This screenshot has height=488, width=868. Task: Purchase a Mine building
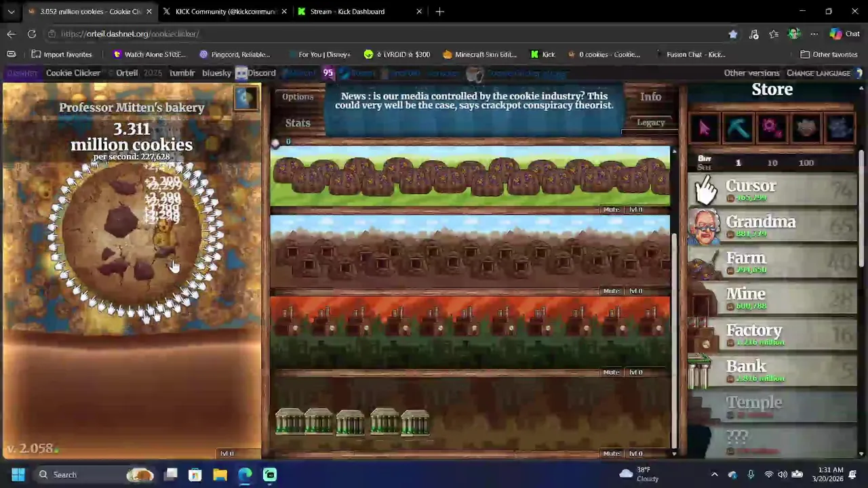pos(772,298)
